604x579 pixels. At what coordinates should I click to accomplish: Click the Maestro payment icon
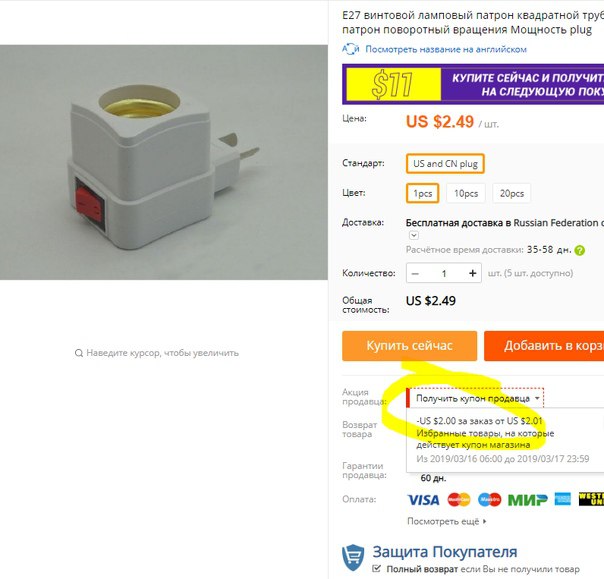click(x=489, y=500)
